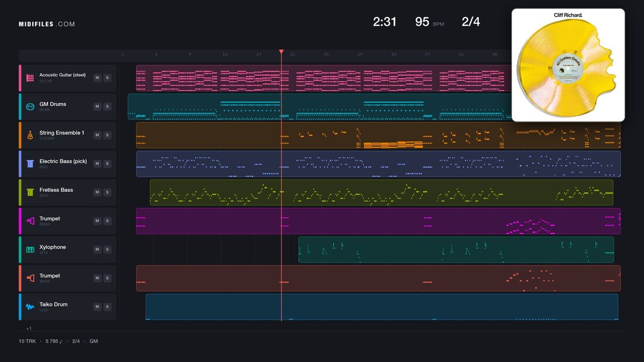644x362 pixels.
Task: Select the GM Drums track name
Action: pyautogui.click(x=53, y=104)
